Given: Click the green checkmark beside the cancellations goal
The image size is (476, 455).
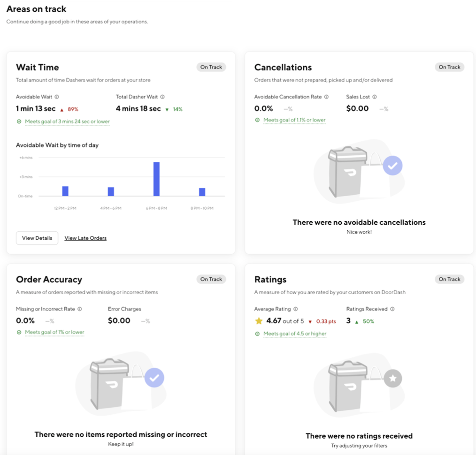Looking at the screenshot, I should [x=257, y=120].
